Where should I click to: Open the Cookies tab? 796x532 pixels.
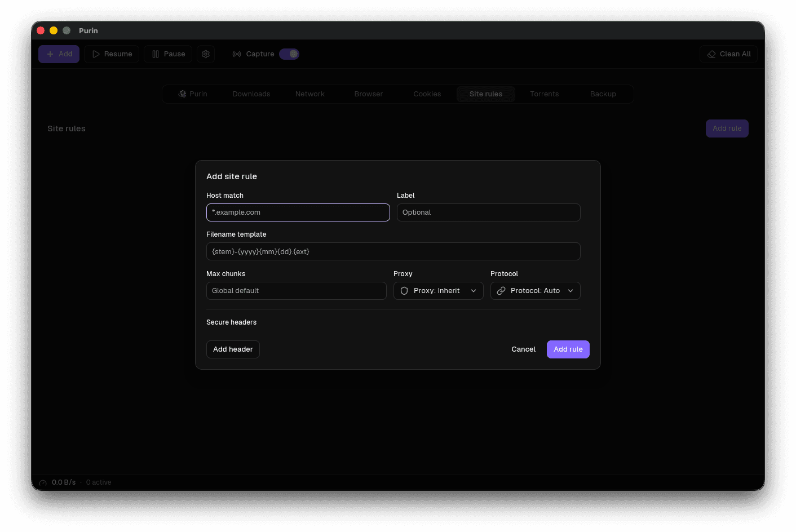(x=427, y=94)
